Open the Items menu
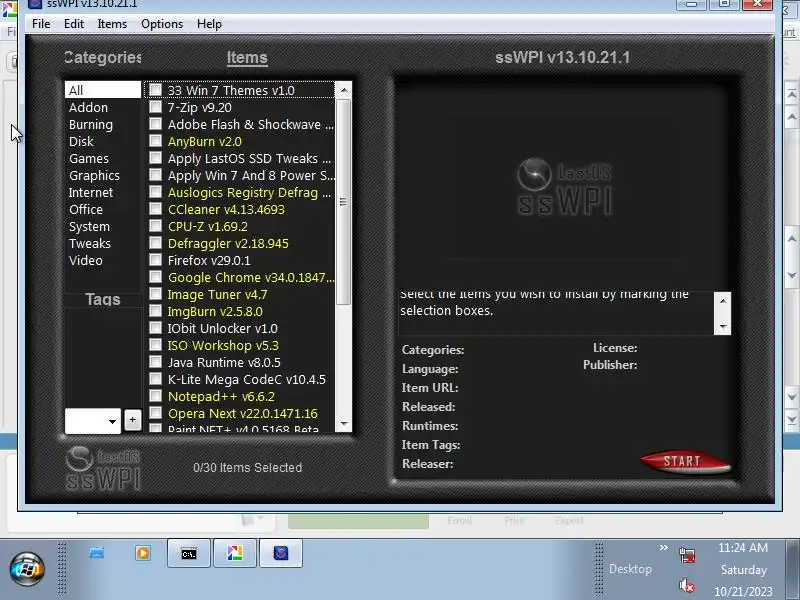 (x=112, y=24)
